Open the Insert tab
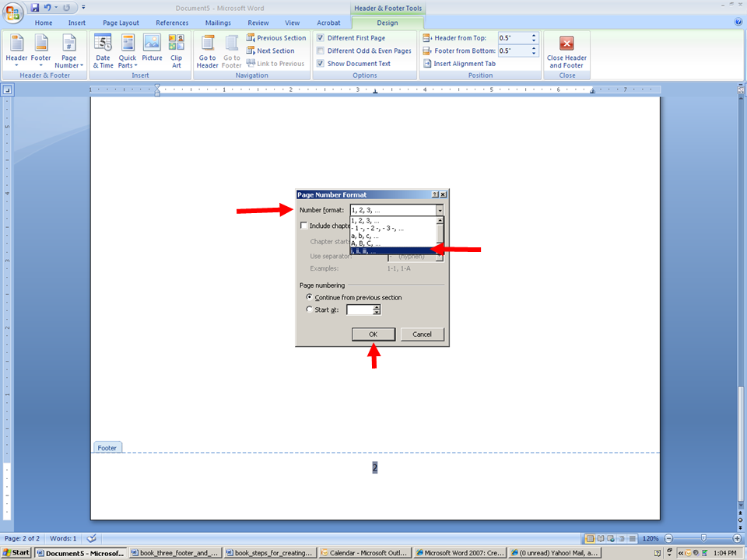 click(77, 23)
